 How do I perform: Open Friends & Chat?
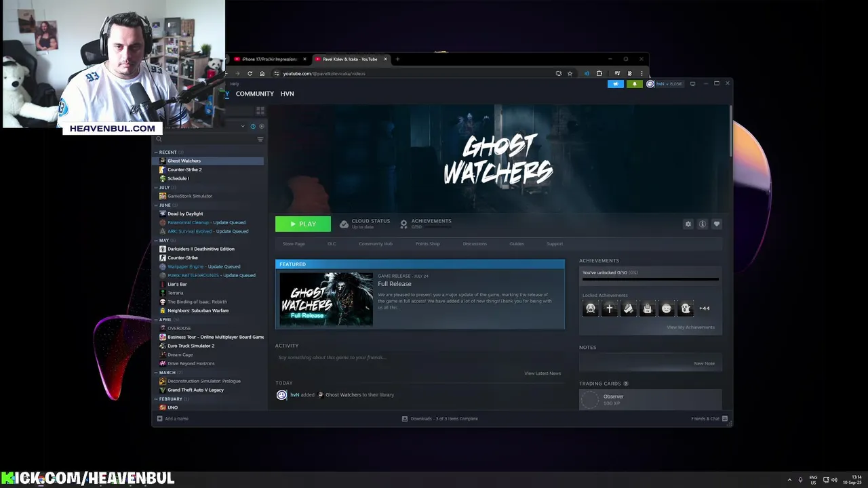709,419
